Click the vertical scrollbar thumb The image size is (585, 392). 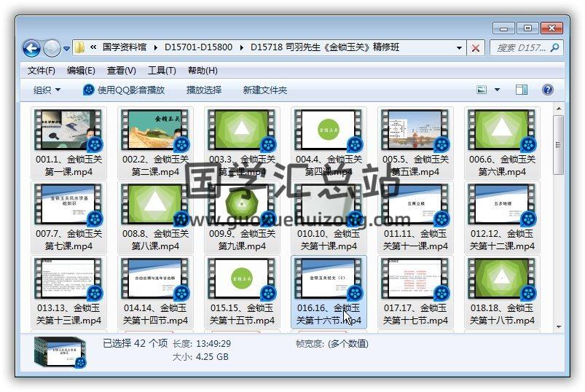[559, 145]
